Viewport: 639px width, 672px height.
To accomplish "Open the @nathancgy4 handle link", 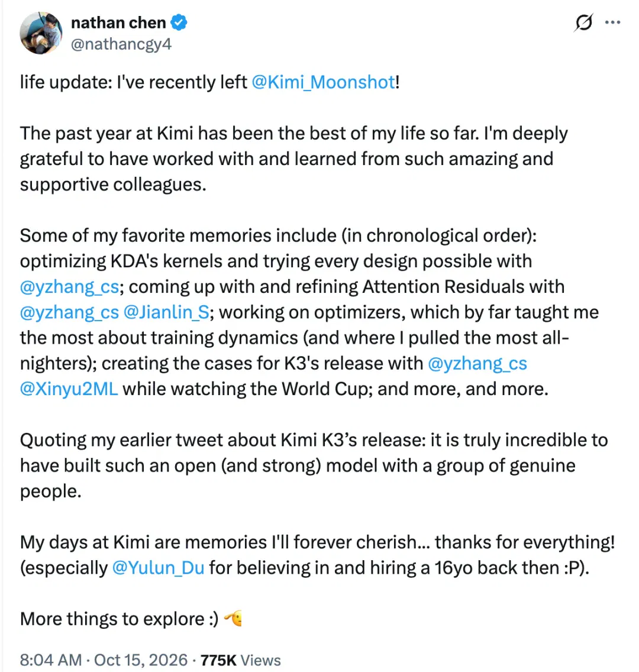I will [x=121, y=44].
